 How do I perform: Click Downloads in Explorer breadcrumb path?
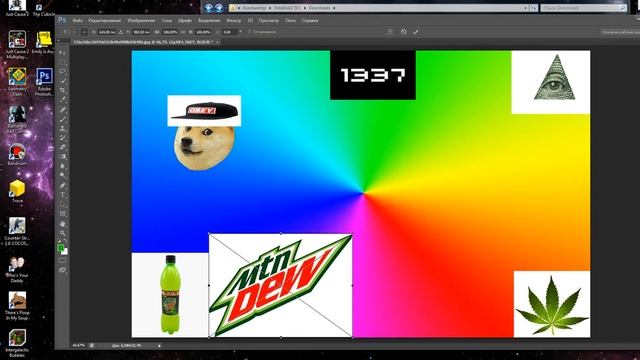[320, 8]
